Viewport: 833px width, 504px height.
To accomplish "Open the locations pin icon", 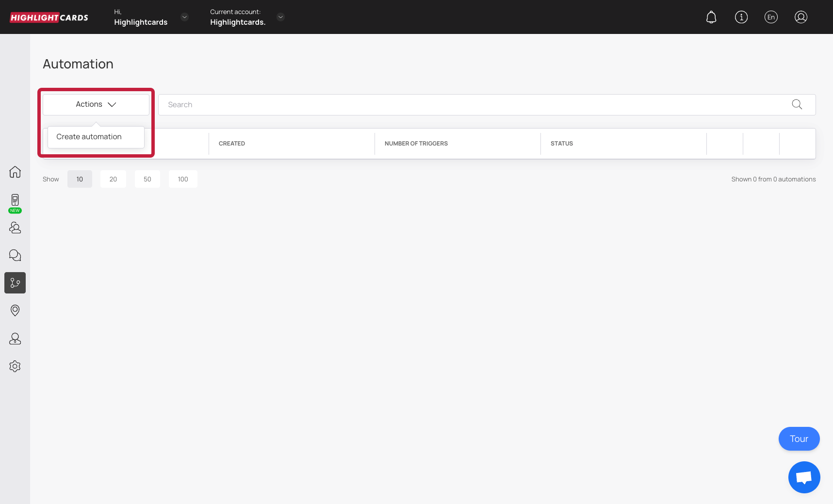I will [x=15, y=310].
